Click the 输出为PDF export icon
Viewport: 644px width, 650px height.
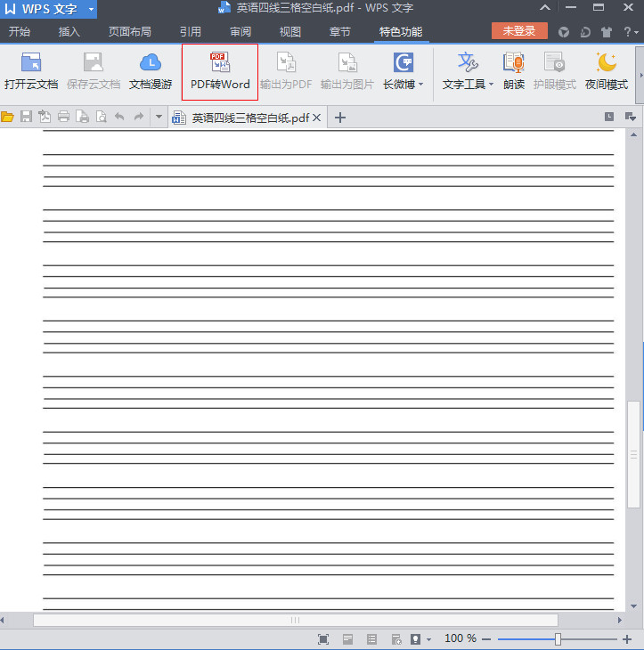(x=286, y=63)
